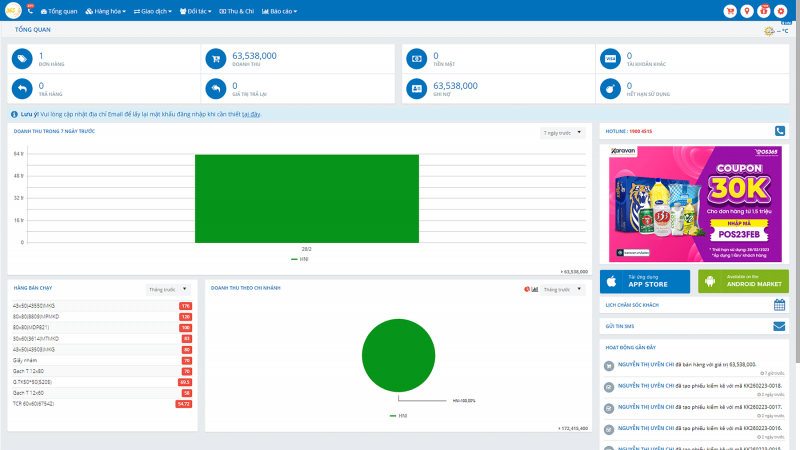
Task: Click the green revenue bar for 28/2
Action: 307,198
